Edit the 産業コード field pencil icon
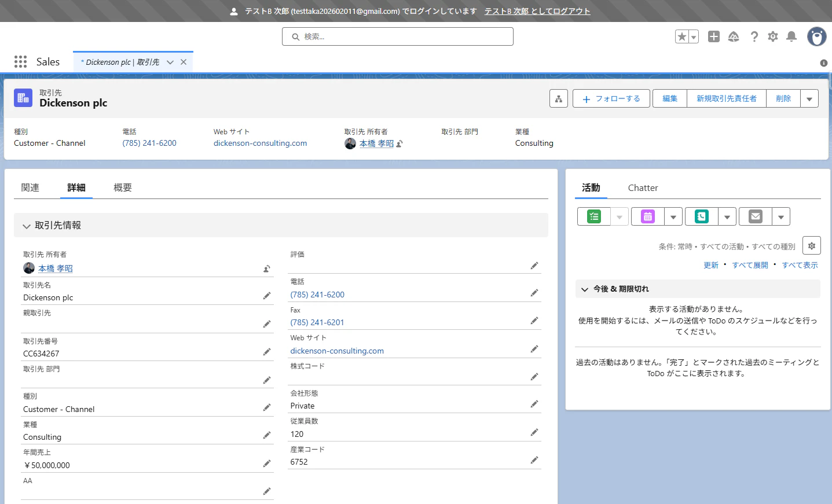 coord(534,460)
